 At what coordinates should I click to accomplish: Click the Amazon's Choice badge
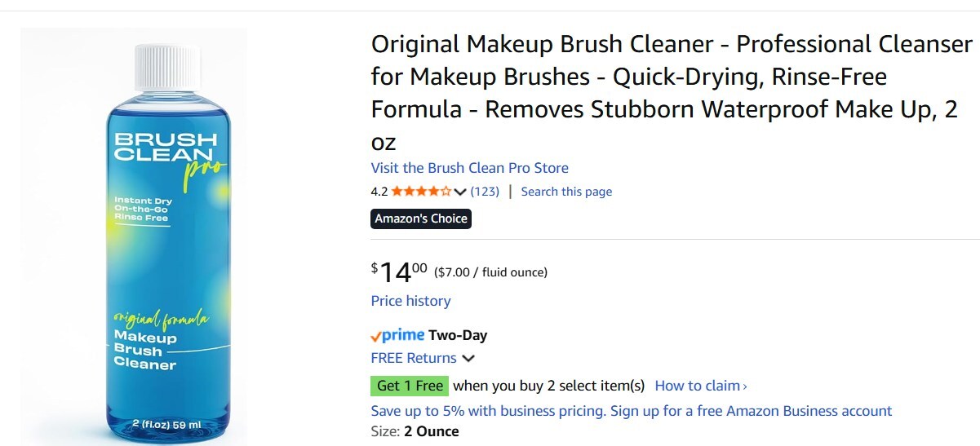coord(421,219)
